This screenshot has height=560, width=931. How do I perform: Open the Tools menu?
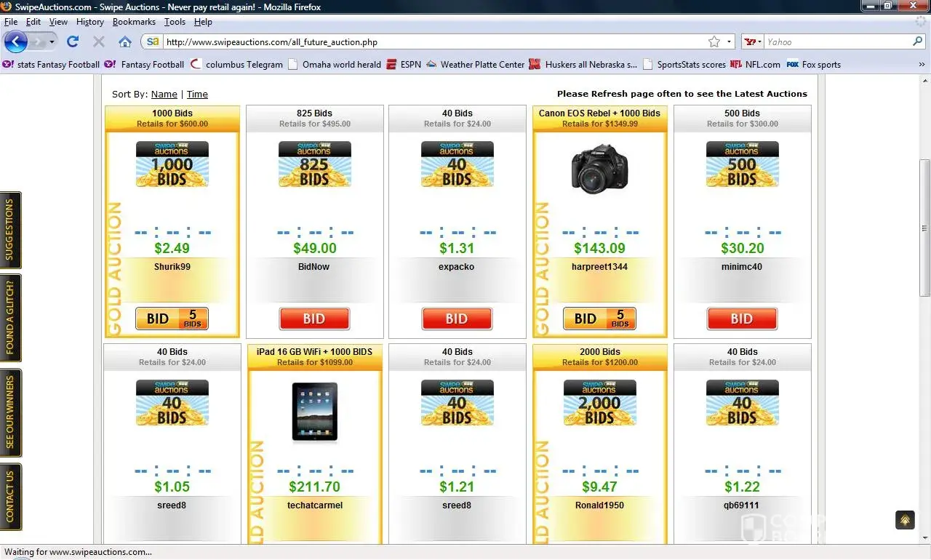tap(175, 22)
